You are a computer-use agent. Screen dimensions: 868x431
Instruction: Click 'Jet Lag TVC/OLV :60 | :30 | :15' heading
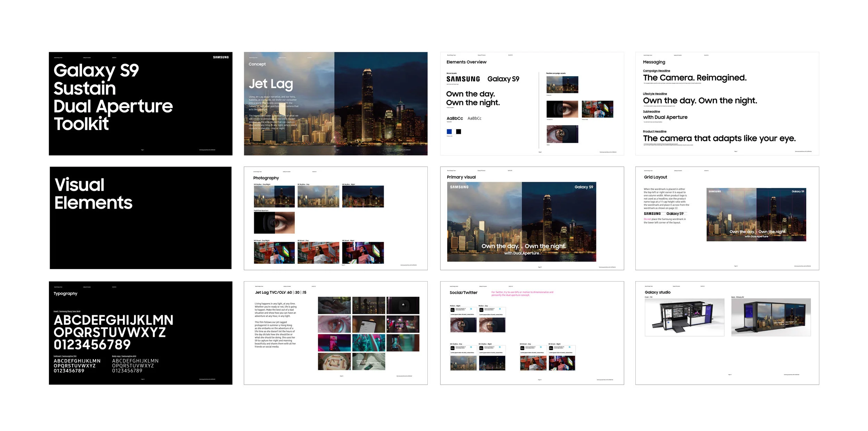(281, 293)
